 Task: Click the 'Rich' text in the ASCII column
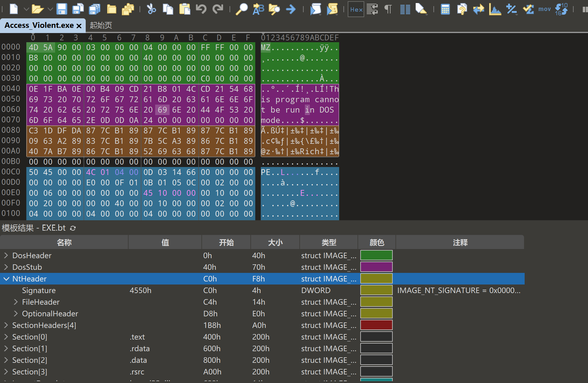point(309,151)
